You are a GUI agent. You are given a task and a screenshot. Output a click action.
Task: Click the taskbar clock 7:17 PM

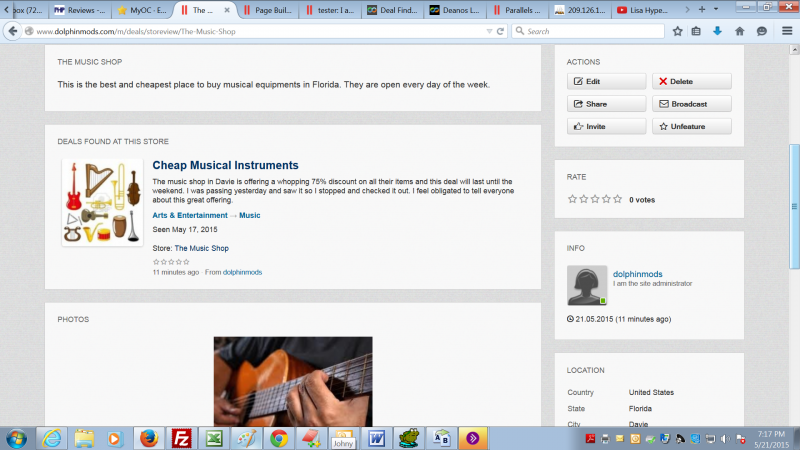pos(771,434)
